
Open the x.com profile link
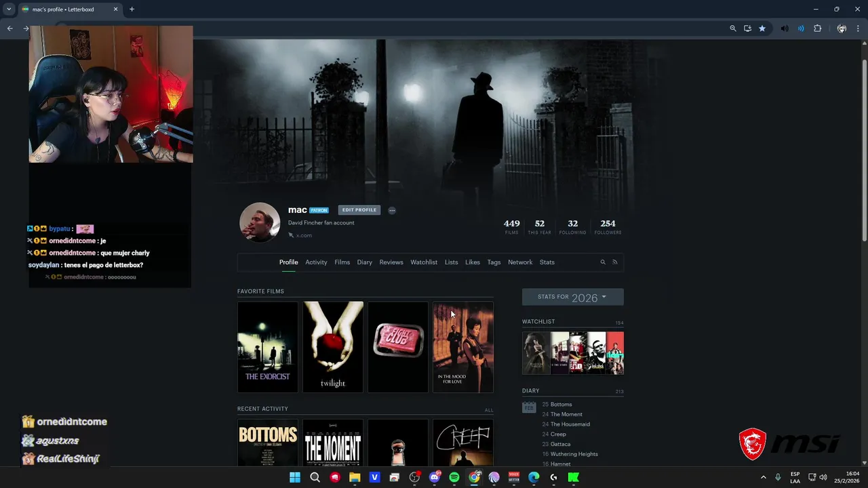click(300, 235)
